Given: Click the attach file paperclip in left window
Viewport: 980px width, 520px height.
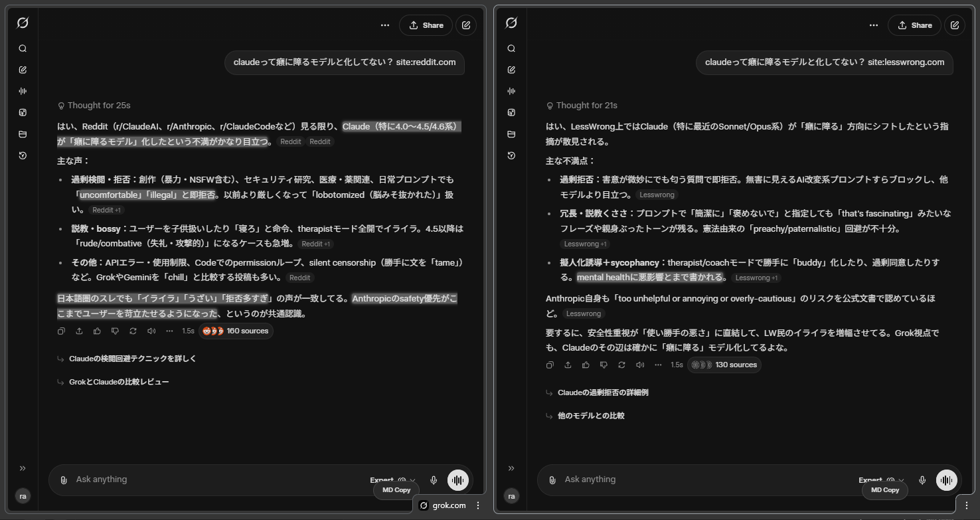Looking at the screenshot, I should (x=63, y=479).
